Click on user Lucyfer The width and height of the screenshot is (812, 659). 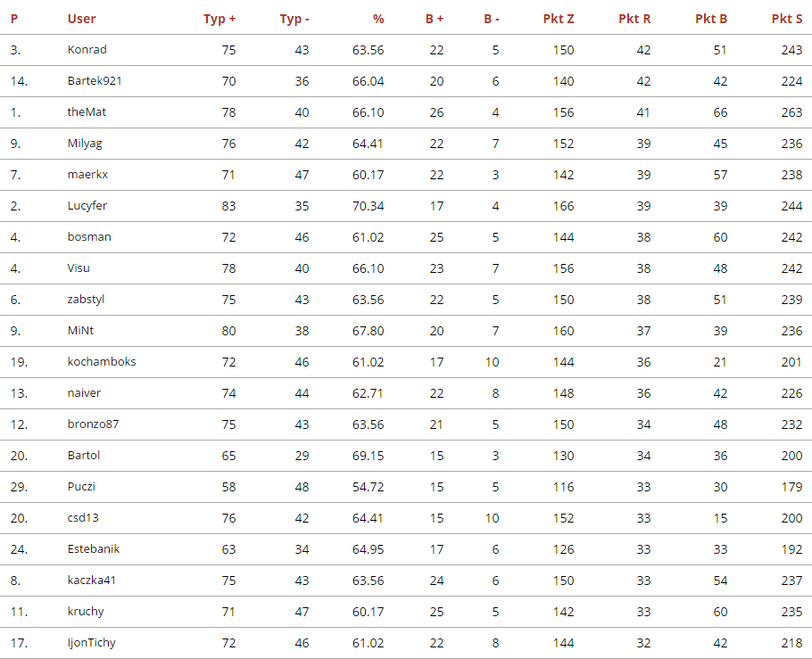coord(87,206)
